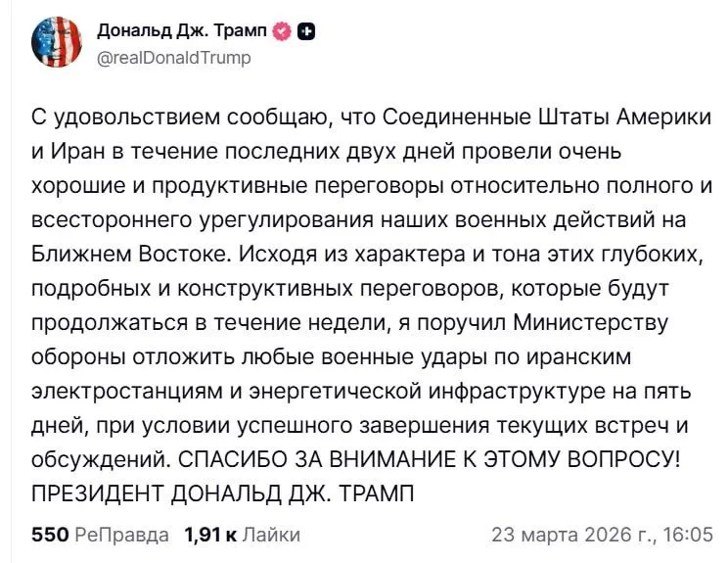The image size is (728, 563).
Task: Click the words "продуктивные переговоры"
Action: tap(295, 186)
